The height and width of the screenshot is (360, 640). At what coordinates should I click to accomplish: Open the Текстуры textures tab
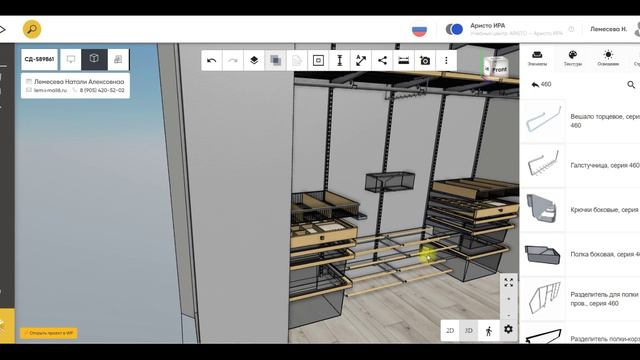coord(572,58)
